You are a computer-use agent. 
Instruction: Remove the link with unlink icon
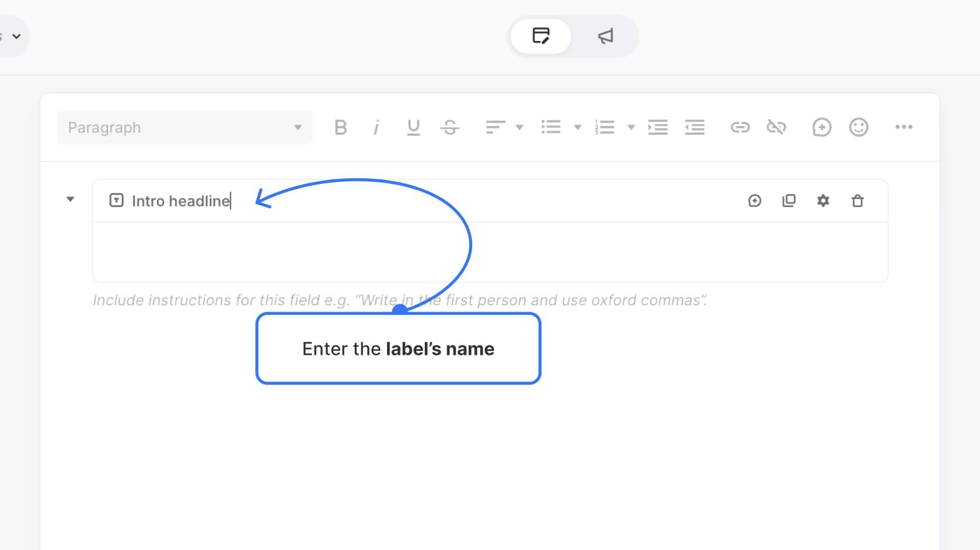[776, 127]
